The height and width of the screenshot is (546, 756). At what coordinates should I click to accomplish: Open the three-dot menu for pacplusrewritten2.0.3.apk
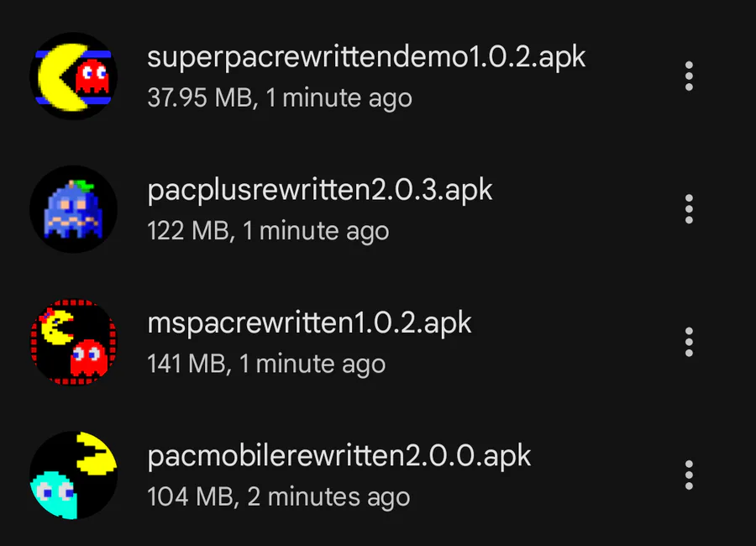[x=689, y=209]
